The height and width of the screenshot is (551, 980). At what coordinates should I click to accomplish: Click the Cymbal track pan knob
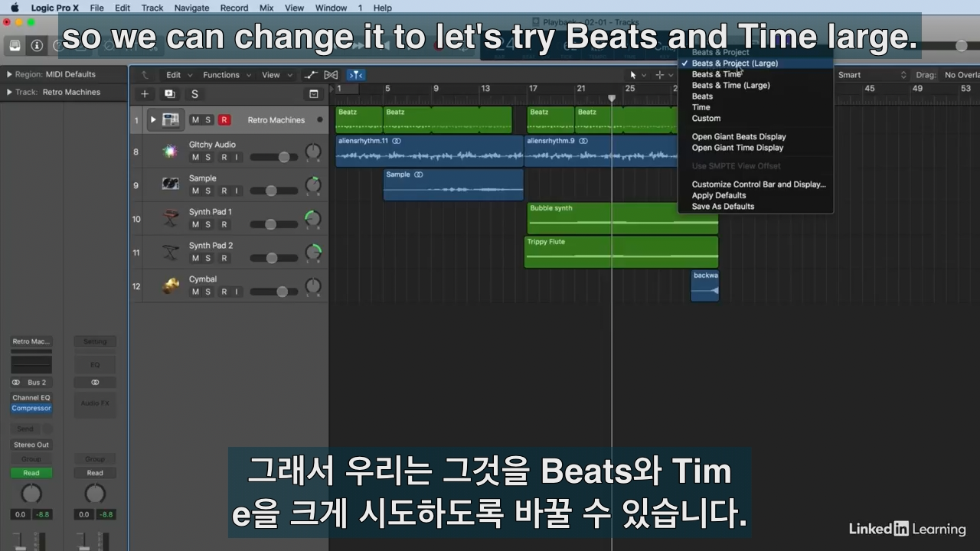[313, 286]
